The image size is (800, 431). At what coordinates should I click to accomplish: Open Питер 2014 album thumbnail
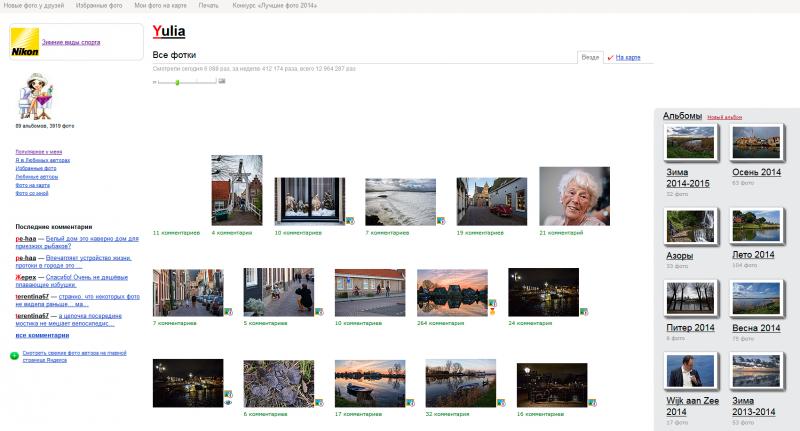[x=690, y=298]
